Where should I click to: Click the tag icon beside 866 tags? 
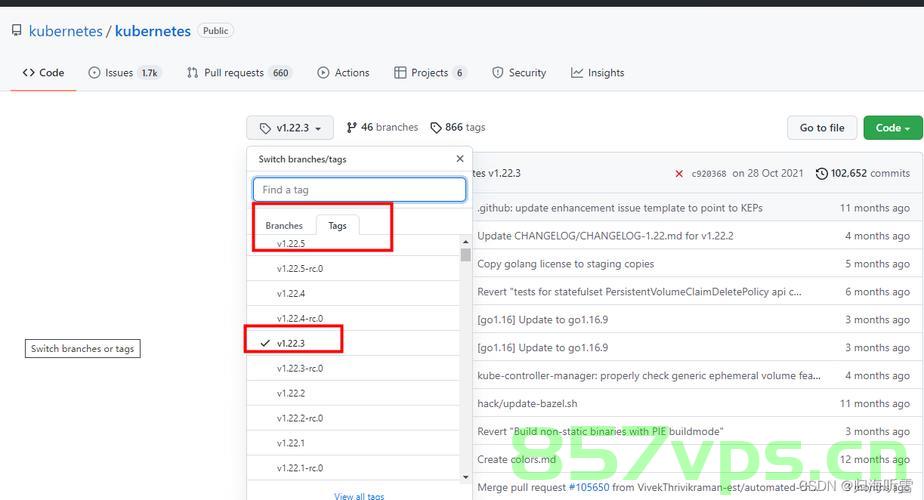point(436,127)
